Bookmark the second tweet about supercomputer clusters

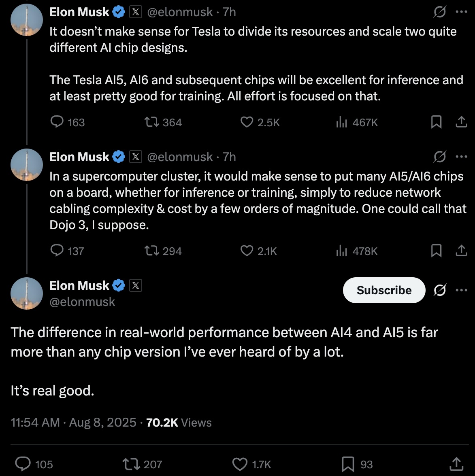tap(436, 251)
